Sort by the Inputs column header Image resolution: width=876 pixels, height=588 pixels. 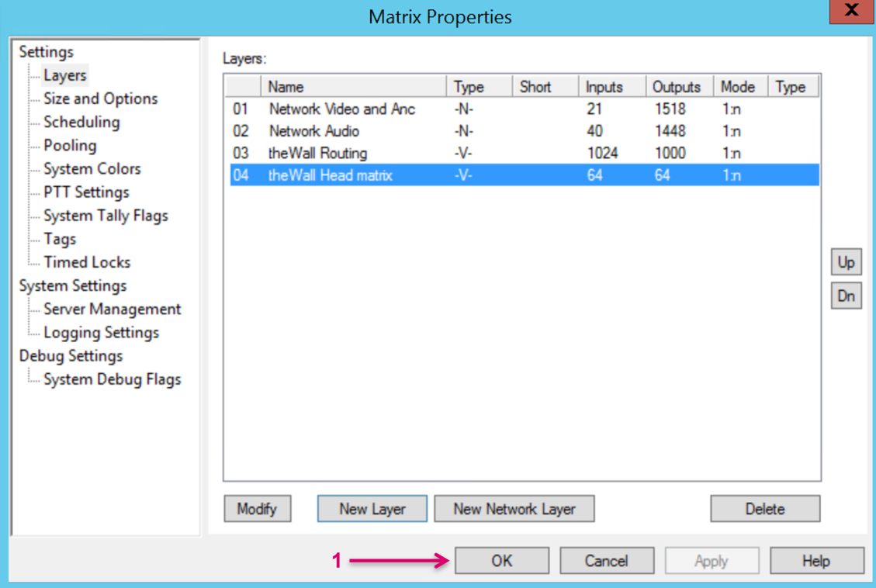pyautogui.click(x=611, y=87)
